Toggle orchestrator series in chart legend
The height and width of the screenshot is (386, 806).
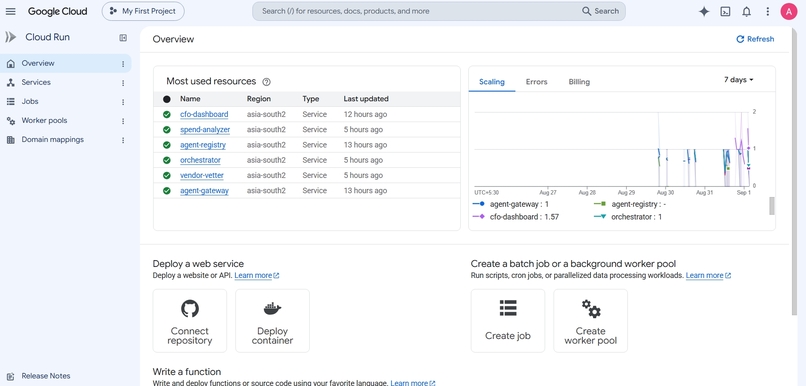coord(628,217)
